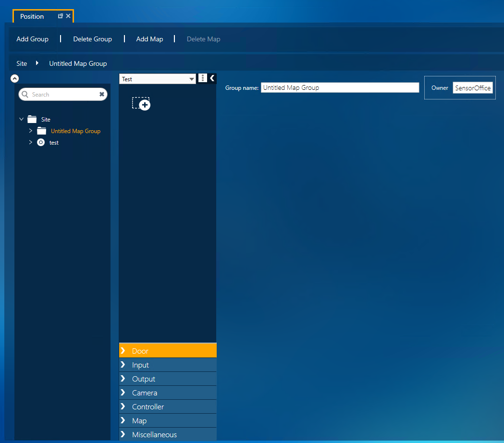Collapse the Site tree node
The width and height of the screenshot is (504, 443).
point(21,119)
